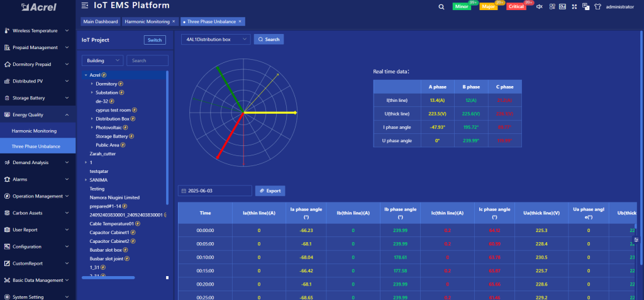Click the System Setting gear icon
Image resolution: width=644 pixels, height=300 pixels.
point(6,297)
